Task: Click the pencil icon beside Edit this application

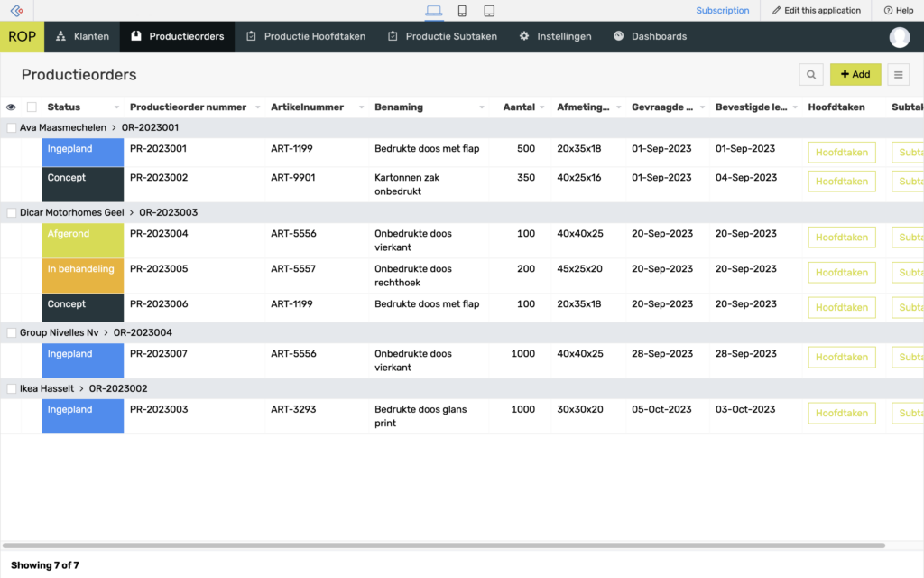Action: click(x=777, y=11)
